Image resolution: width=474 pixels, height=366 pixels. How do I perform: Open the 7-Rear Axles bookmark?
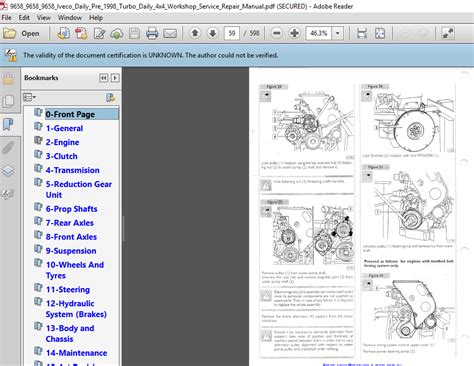coord(70,223)
